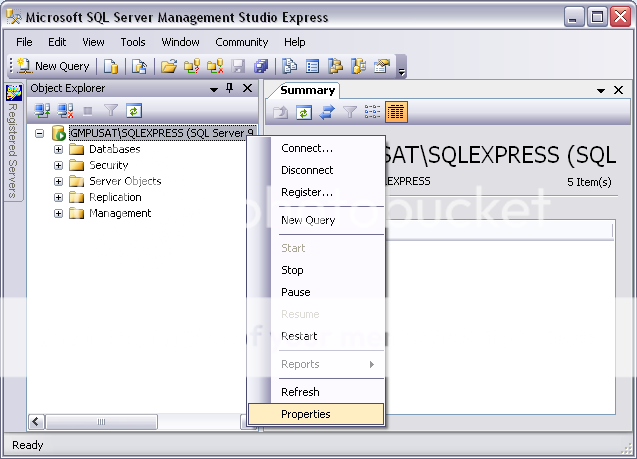This screenshot has width=637, height=459.
Task: Click Object Explorer horizontal scrollbar left arrow
Action: (x=37, y=422)
